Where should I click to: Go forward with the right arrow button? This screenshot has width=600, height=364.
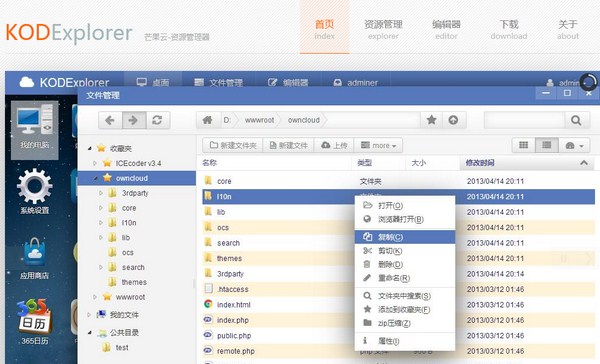coord(134,120)
